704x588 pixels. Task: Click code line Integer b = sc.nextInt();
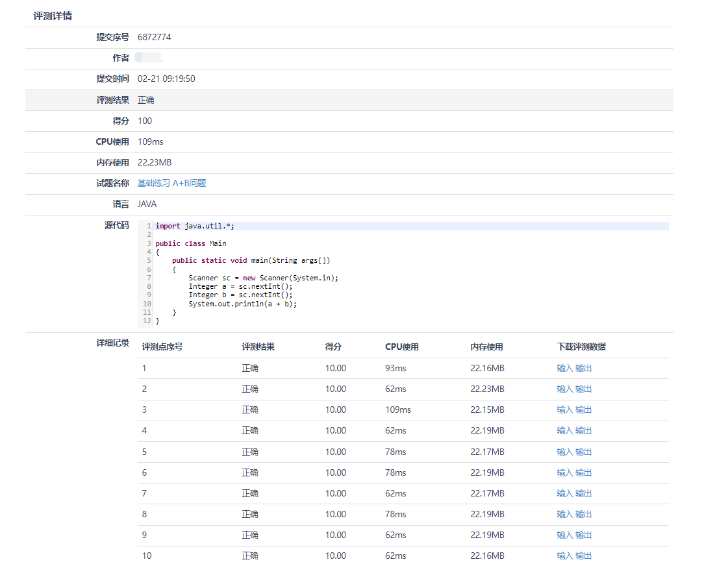pos(240,295)
